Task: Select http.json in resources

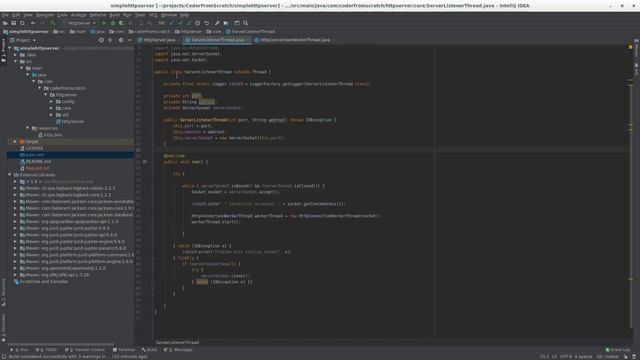Action: 50,135
